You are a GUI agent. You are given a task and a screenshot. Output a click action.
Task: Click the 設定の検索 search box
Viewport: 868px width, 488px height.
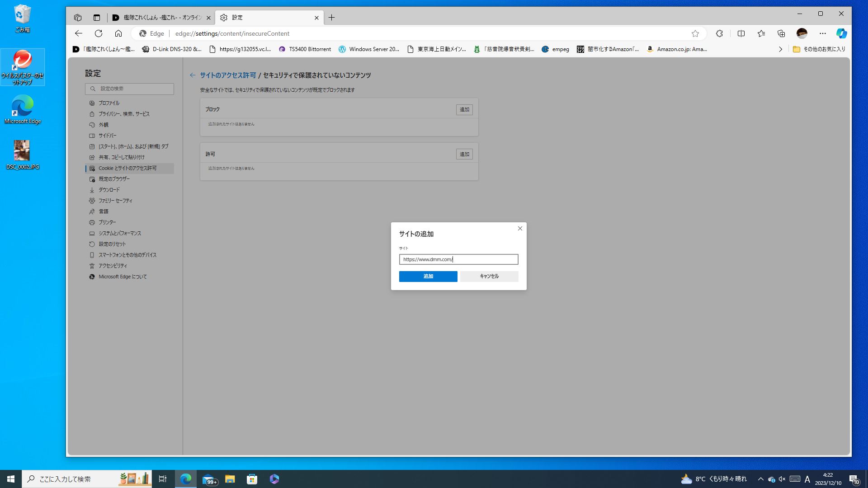(129, 89)
